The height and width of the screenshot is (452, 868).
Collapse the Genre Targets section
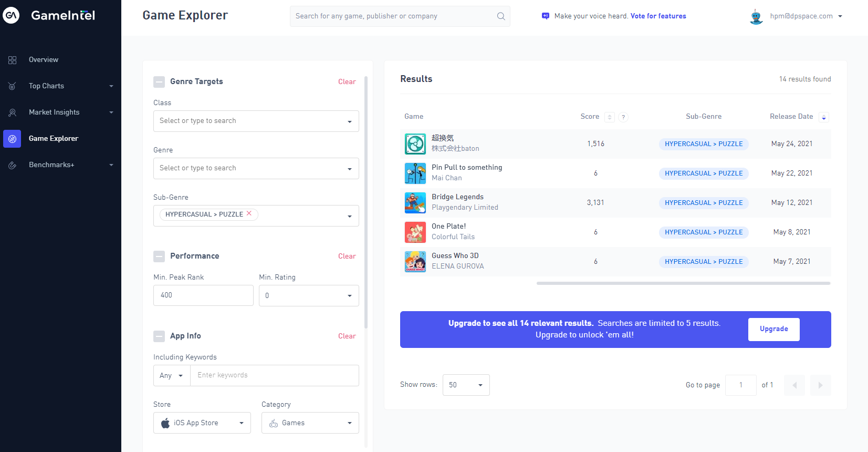pyautogui.click(x=159, y=82)
